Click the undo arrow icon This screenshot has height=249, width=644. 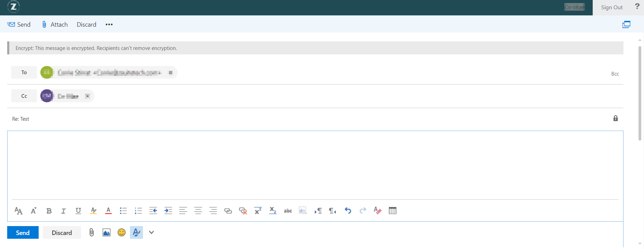[x=348, y=211]
